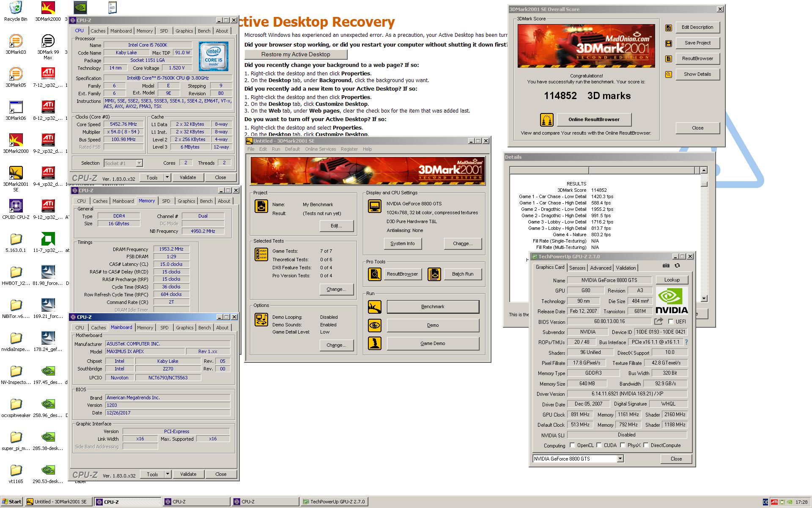Open the File menu in 3DMark2001
This screenshot has width=812, height=508.
click(251, 149)
